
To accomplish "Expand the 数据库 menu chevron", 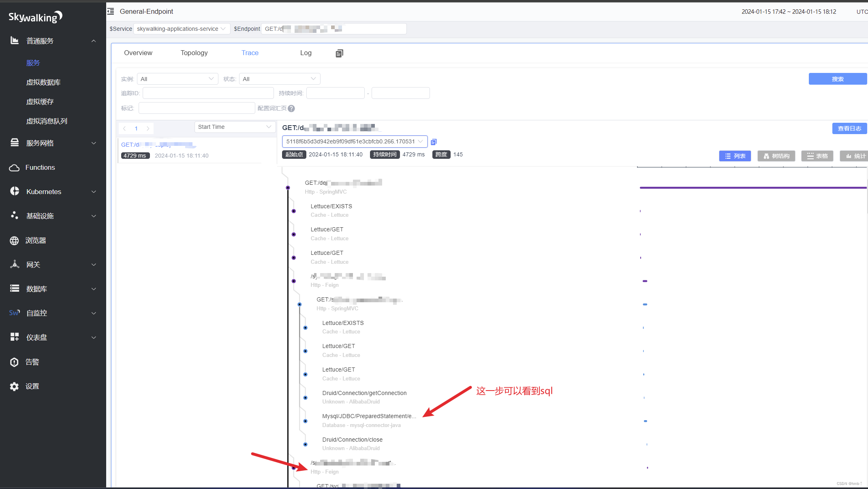I will pos(94,289).
